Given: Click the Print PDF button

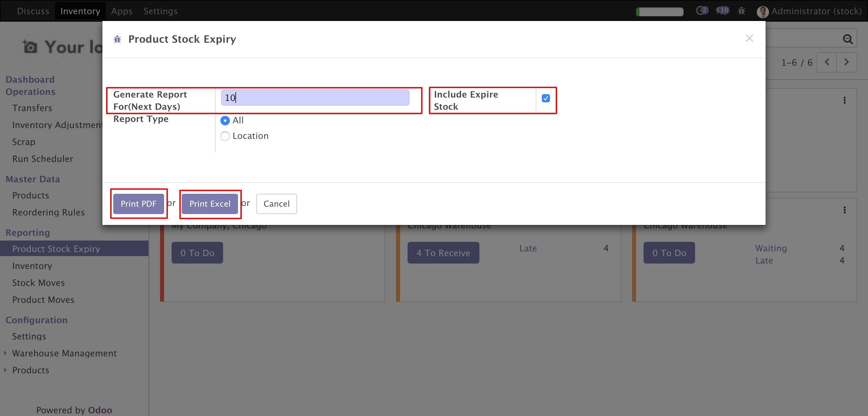Looking at the screenshot, I should click(139, 204).
